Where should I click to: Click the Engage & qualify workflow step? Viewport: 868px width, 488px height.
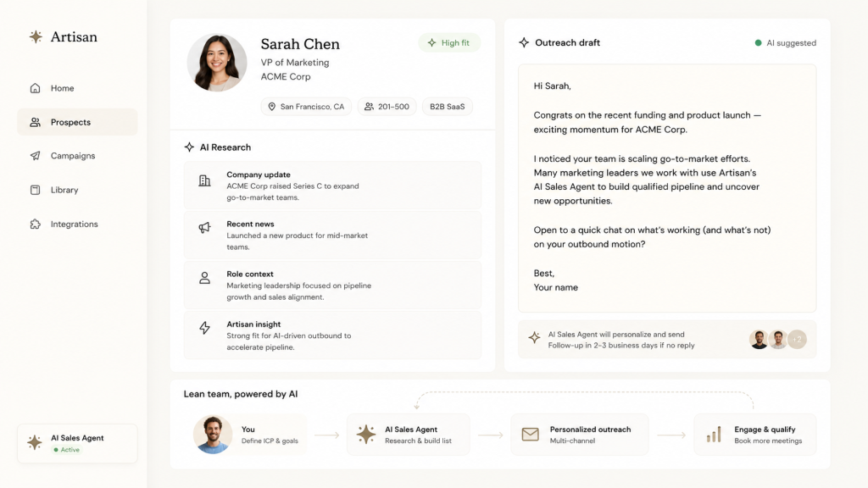pyautogui.click(x=755, y=435)
